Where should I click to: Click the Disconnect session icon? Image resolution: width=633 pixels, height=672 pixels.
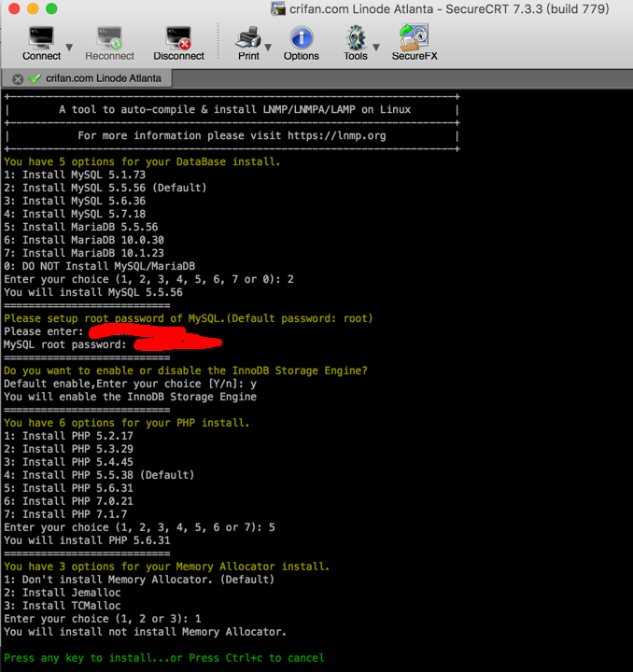click(178, 43)
